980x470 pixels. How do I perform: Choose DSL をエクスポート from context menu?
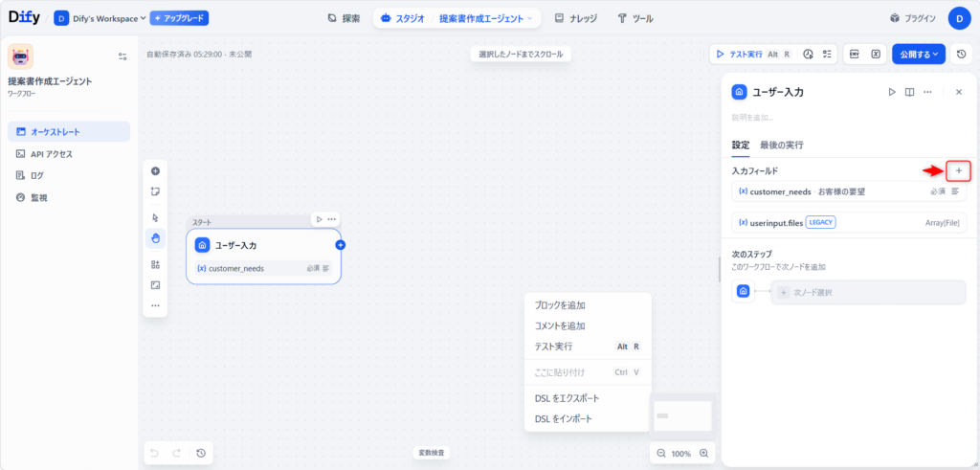click(567, 398)
